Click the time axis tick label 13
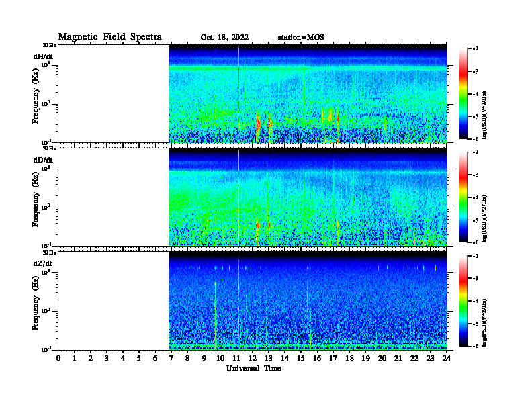 click(269, 358)
